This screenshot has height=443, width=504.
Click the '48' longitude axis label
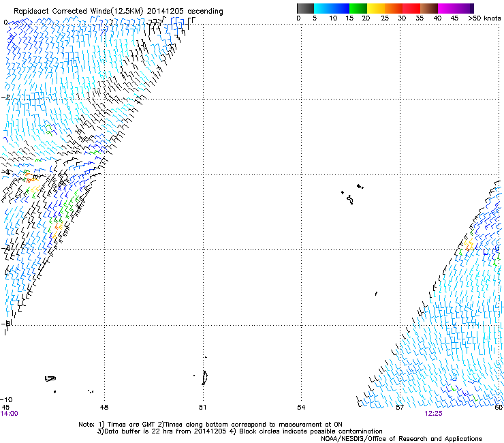pos(104,408)
